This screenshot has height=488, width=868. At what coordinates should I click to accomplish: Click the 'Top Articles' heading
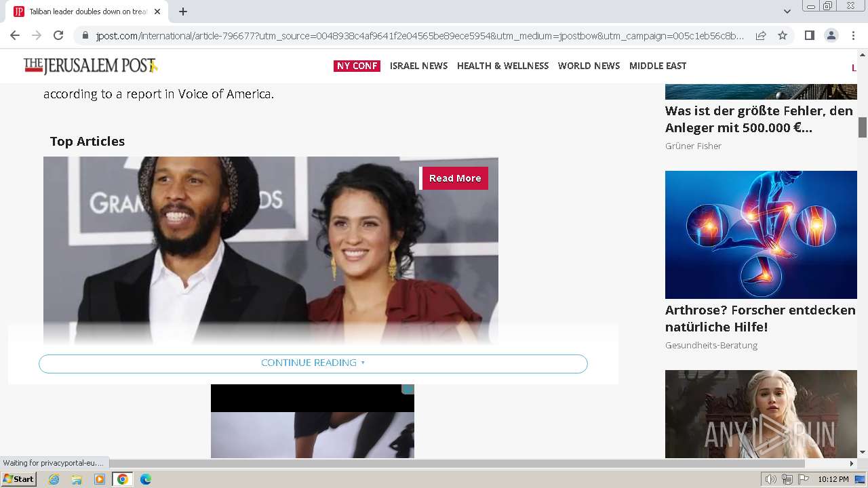click(87, 141)
